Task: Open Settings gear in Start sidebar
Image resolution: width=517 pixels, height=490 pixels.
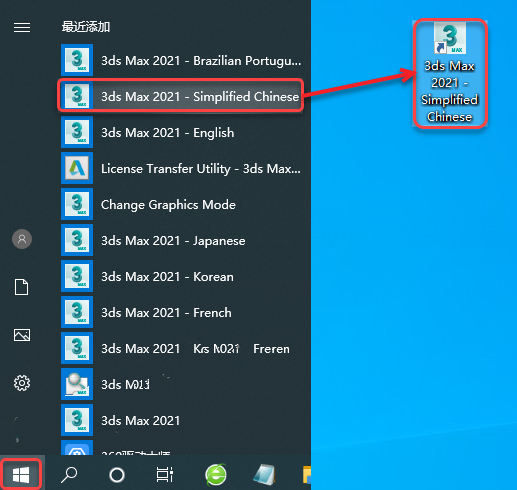Action: pyautogui.click(x=22, y=383)
